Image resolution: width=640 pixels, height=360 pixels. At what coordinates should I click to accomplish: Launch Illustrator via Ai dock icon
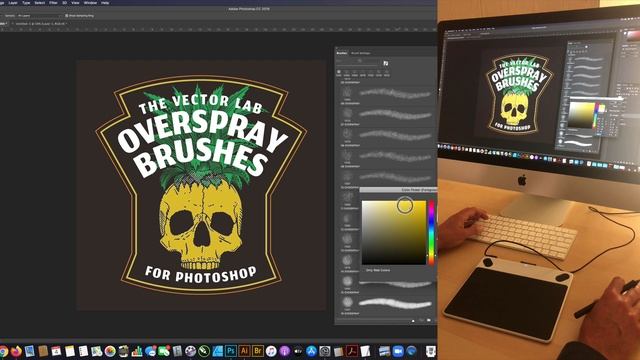tap(244, 351)
